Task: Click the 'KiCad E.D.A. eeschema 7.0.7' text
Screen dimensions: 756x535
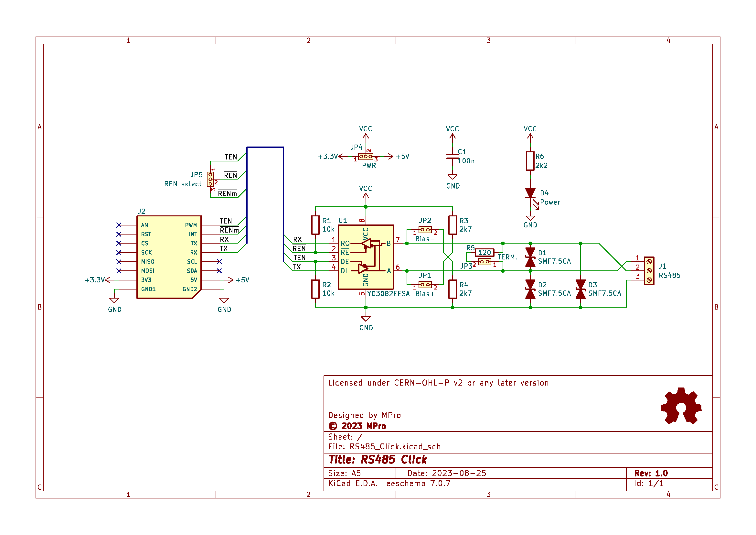Action: [389, 483]
